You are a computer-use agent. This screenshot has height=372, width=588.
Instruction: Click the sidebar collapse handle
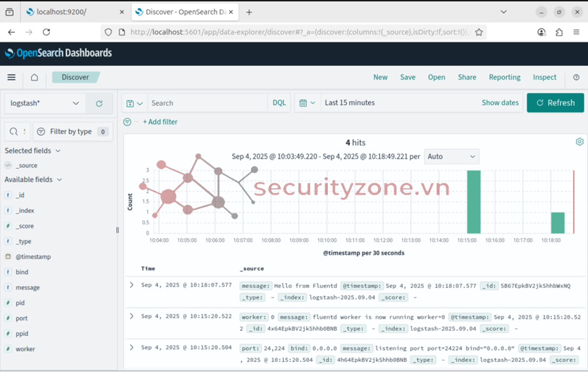click(118, 230)
